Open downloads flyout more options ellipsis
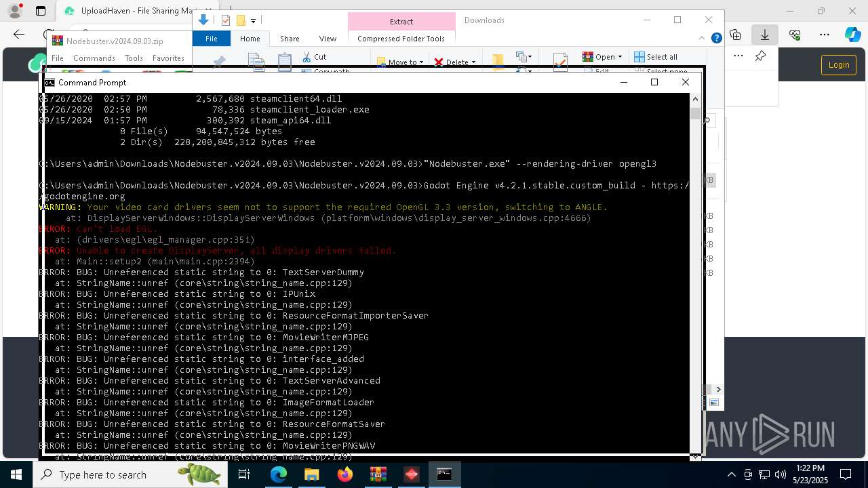This screenshot has height=488, width=868. [x=738, y=56]
